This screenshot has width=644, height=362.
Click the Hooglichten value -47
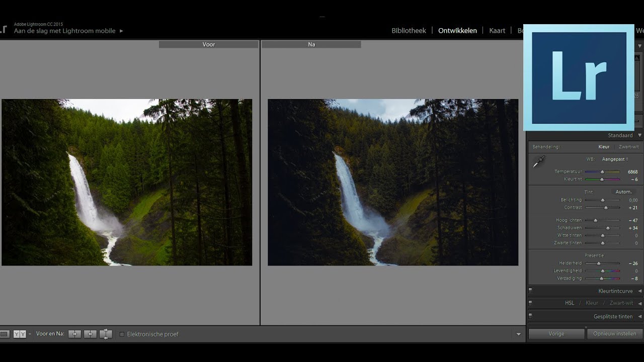click(633, 220)
